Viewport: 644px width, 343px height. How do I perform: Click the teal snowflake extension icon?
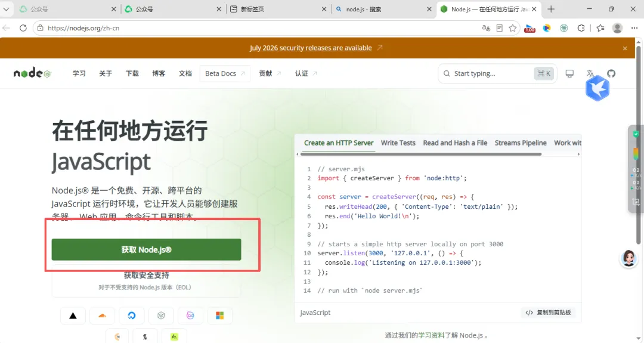click(x=564, y=28)
